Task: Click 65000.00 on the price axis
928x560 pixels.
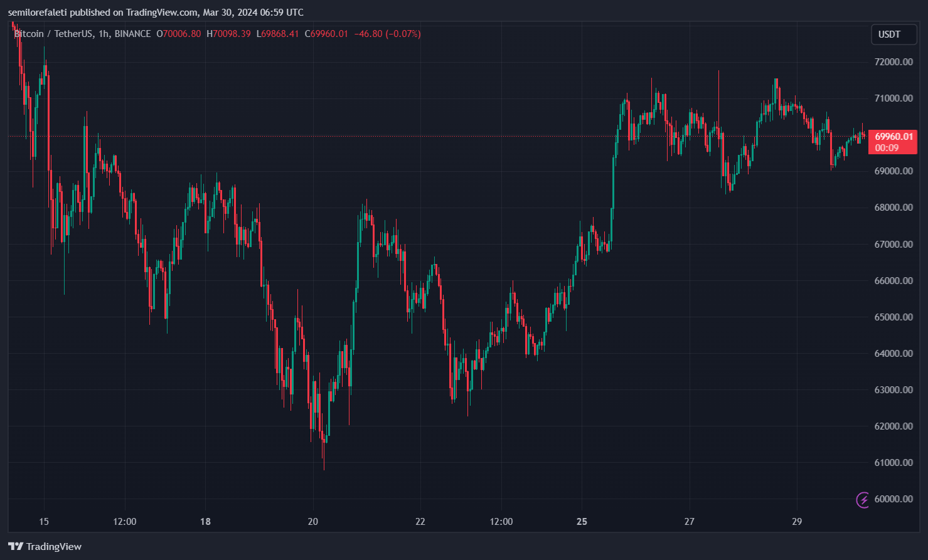Action: click(x=893, y=317)
